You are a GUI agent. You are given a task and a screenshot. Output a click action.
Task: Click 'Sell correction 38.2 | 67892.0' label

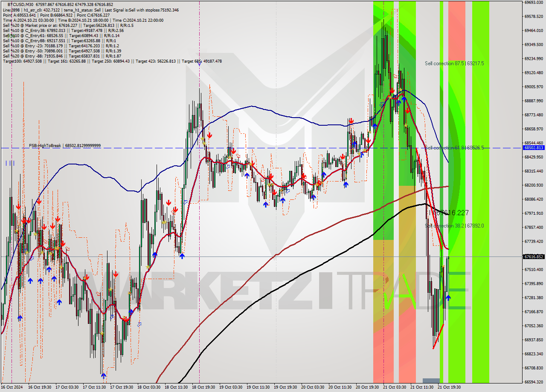point(454,226)
